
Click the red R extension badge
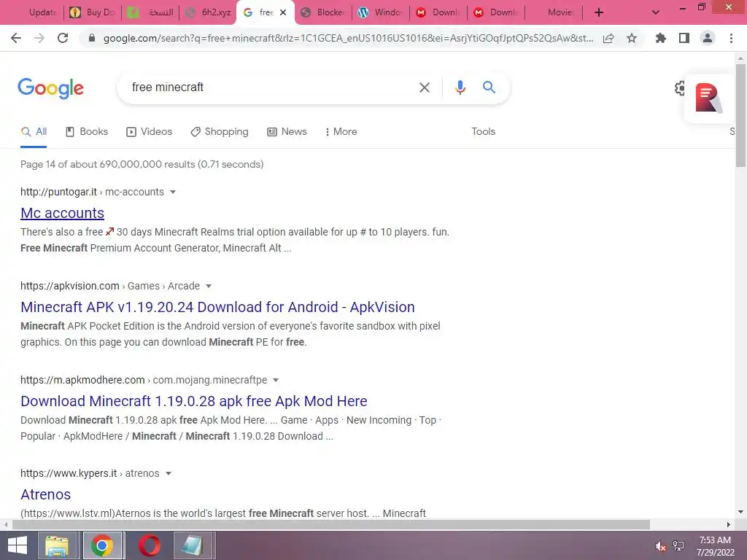(708, 98)
